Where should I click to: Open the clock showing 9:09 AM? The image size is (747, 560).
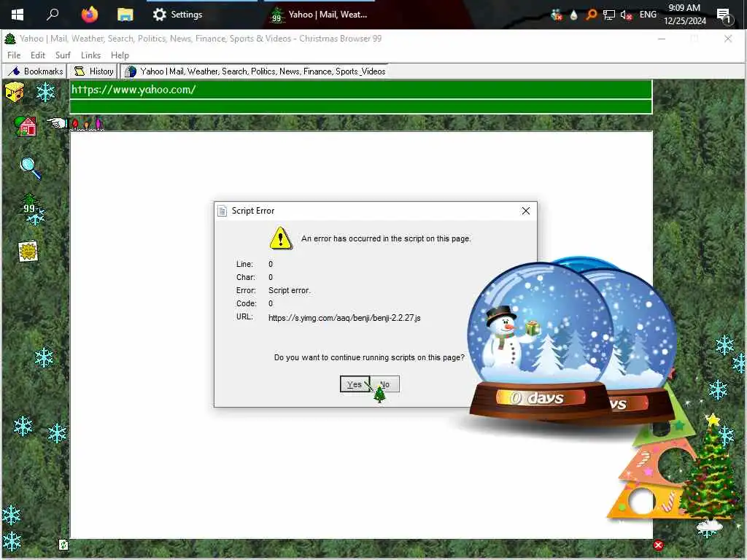click(684, 15)
